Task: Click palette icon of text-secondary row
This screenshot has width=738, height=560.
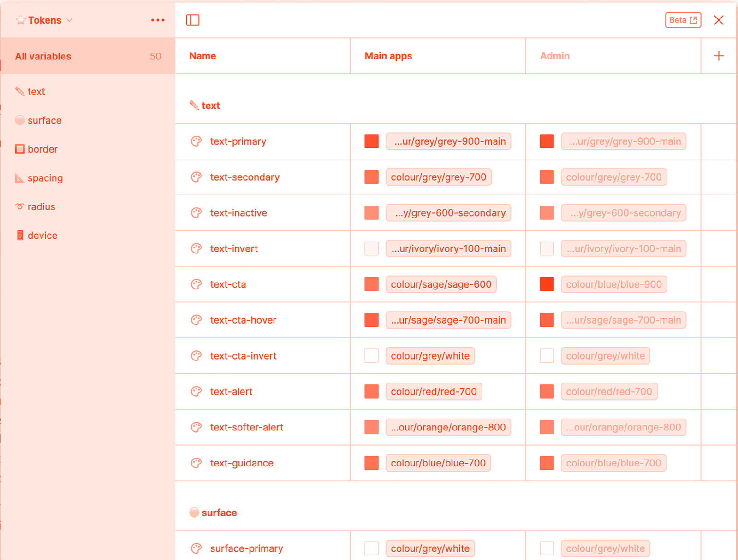Action: 196,177
